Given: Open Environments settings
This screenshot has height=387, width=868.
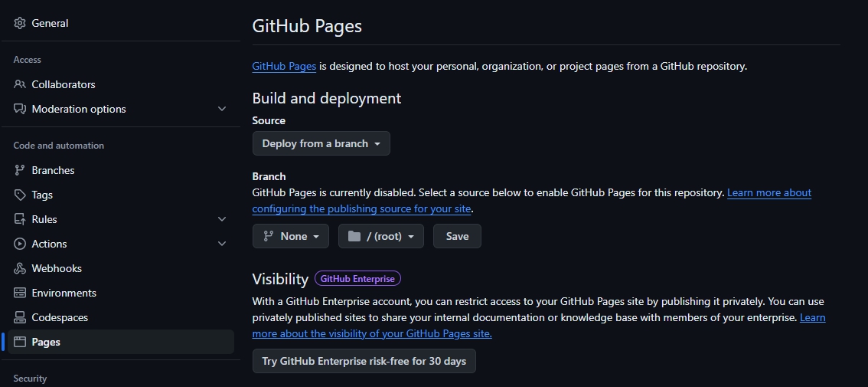Looking at the screenshot, I should 121,293.
